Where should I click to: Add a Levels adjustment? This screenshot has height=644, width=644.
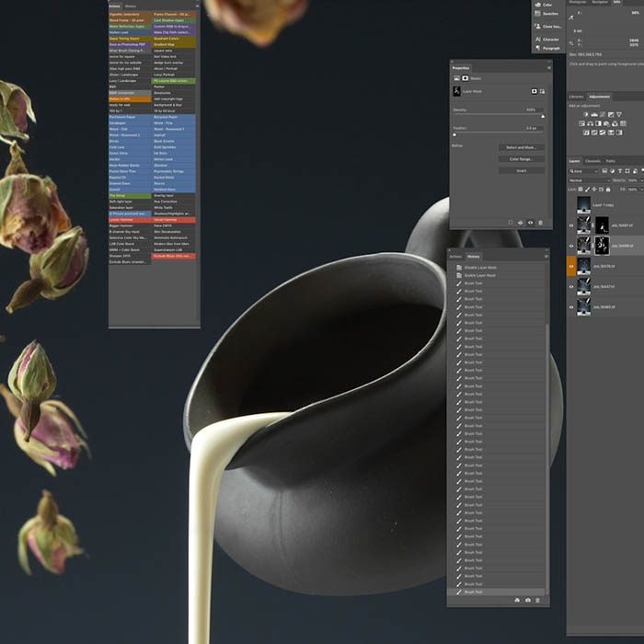click(594, 115)
